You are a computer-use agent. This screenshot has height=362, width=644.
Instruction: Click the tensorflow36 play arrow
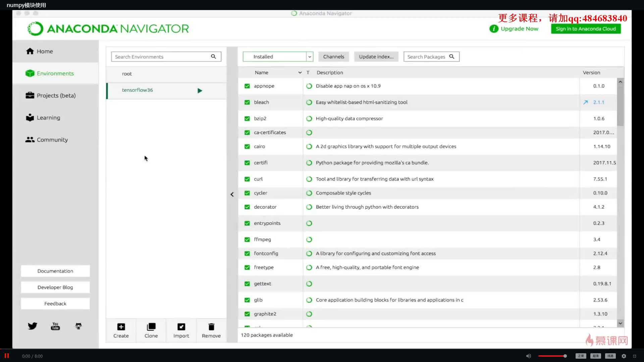tap(200, 91)
